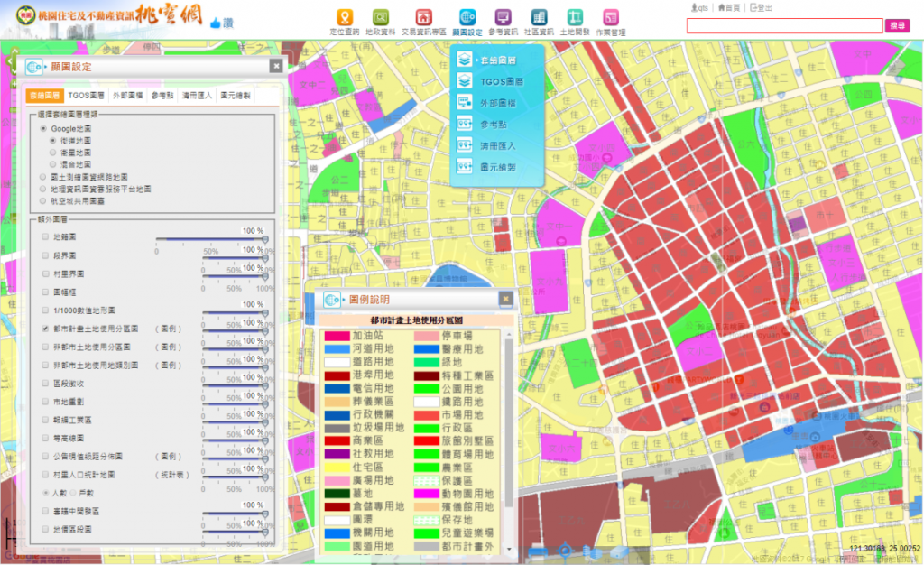Click the opacity slider for 市地重劃
Screen dimensions: 924x565
[x=236, y=404]
